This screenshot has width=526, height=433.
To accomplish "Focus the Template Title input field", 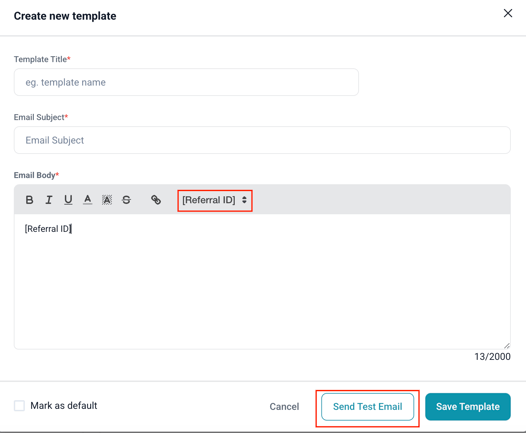I will point(186,82).
